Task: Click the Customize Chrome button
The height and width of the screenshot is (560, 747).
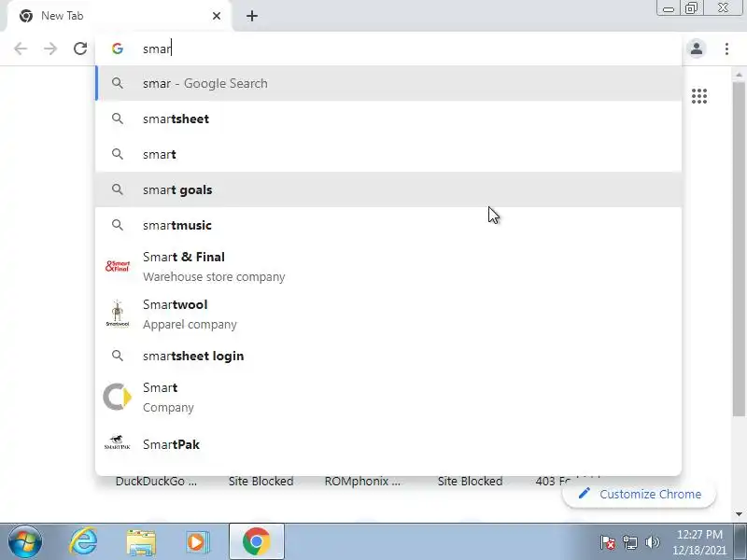Action: click(x=640, y=495)
